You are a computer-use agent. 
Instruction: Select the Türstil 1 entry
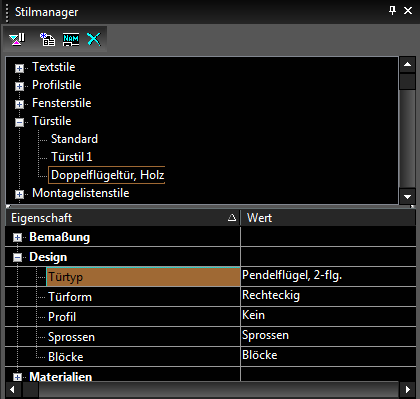(x=72, y=157)
